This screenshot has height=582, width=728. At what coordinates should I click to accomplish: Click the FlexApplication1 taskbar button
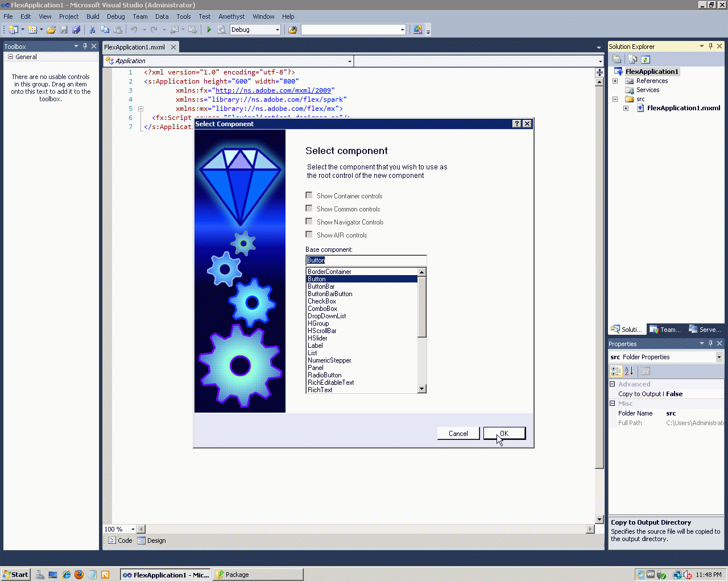pyautogui.click(x=165, y=575)
